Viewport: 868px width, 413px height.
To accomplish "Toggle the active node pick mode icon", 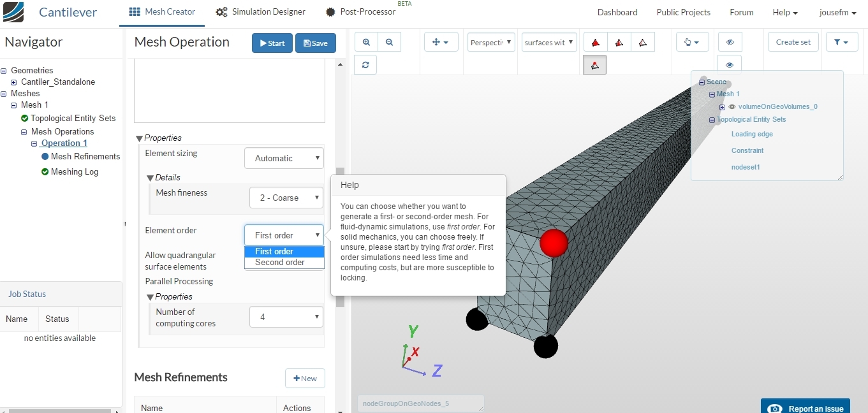I will 595,65.
